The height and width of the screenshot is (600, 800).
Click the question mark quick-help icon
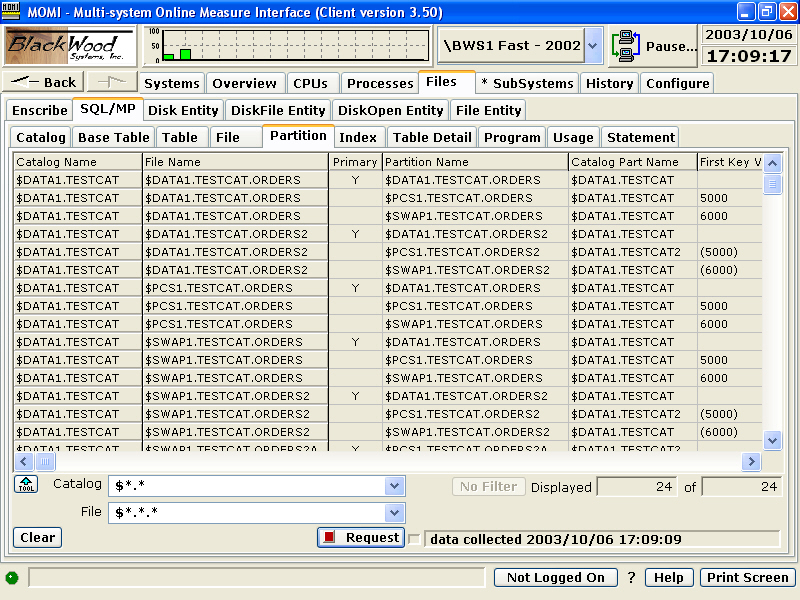(630, 577)
